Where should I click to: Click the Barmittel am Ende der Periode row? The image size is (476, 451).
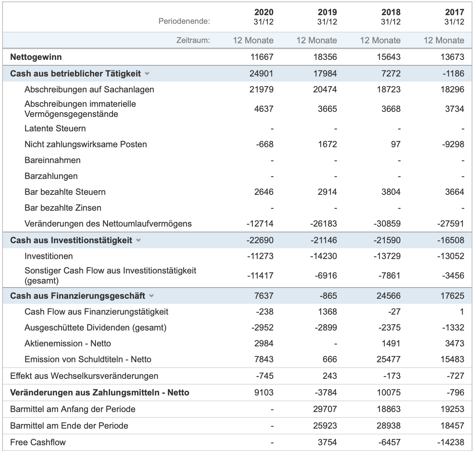[237, 426]
